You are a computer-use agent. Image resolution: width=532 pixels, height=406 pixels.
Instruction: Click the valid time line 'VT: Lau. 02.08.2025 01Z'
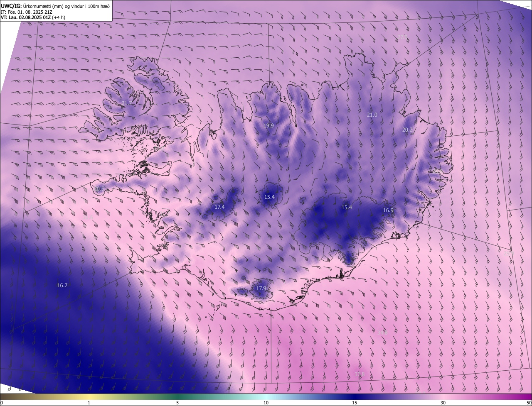26,17
